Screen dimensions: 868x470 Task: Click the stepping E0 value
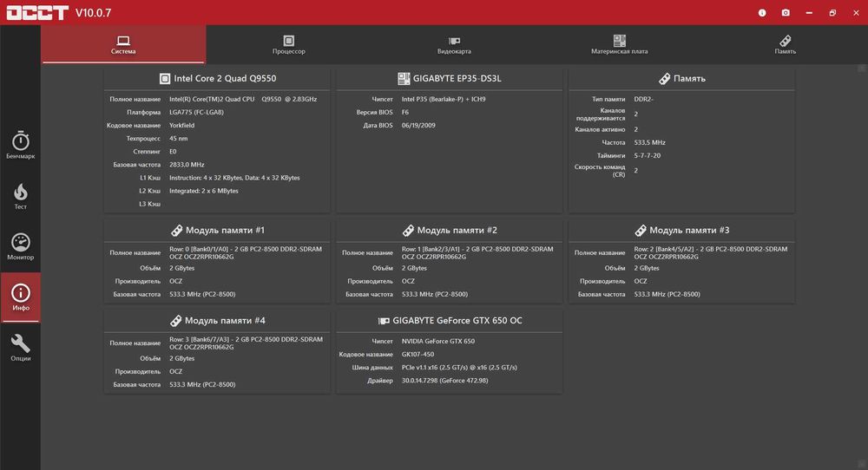[173, 152]
